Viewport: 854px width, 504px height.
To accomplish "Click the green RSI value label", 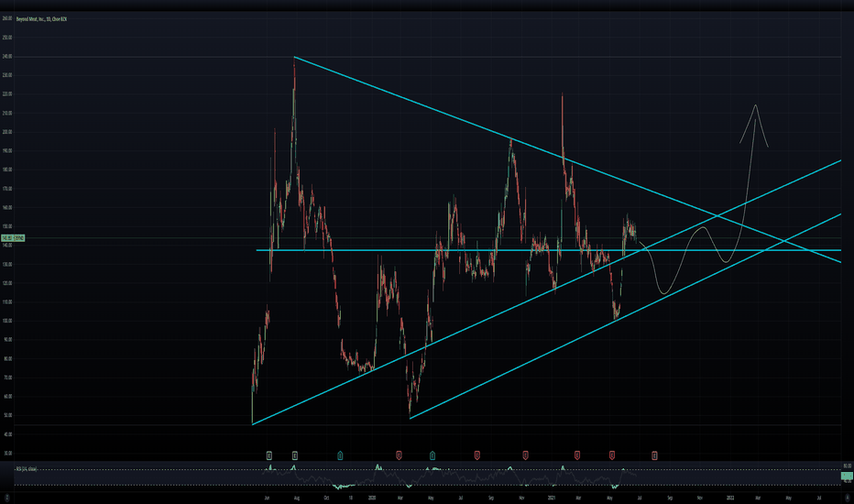I will coord(847,477).
